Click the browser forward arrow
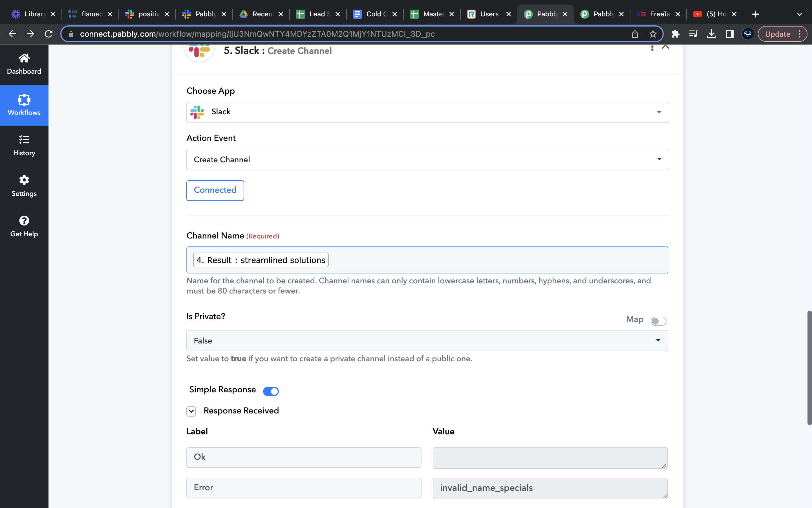Image resolution: width=812 pixels, height=508 pixels. [30, 34]
